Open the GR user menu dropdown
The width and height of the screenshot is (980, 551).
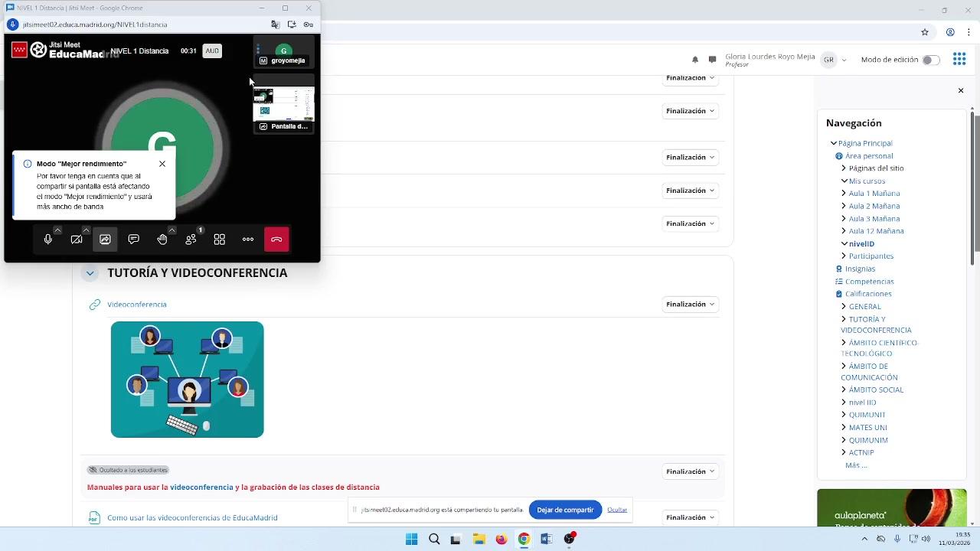tap(834, 60)
